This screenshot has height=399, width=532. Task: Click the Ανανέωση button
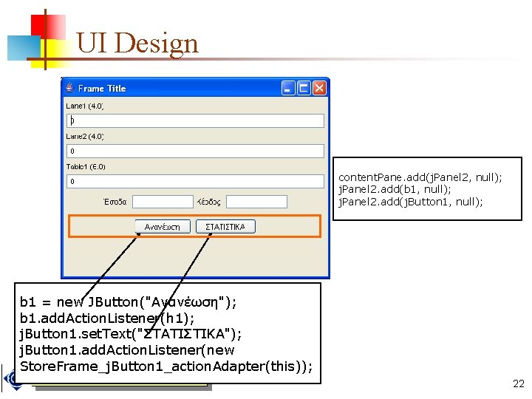pyautogui.click(x=163, y=227)
